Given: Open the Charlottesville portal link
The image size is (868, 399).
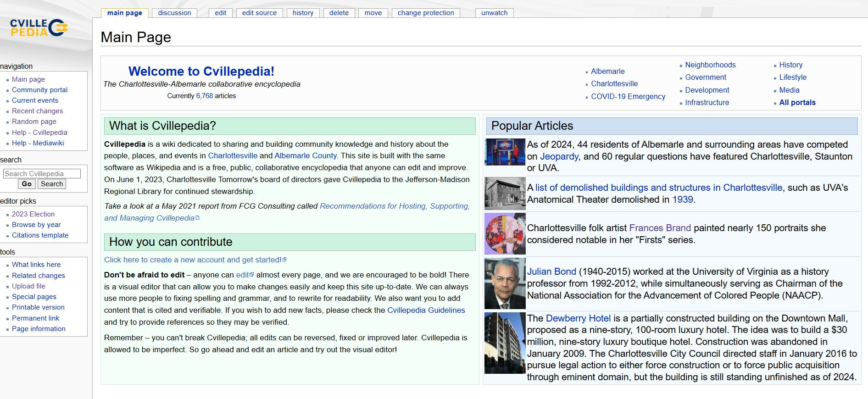Looking at the screenshot, I should (x=614, y=83).
